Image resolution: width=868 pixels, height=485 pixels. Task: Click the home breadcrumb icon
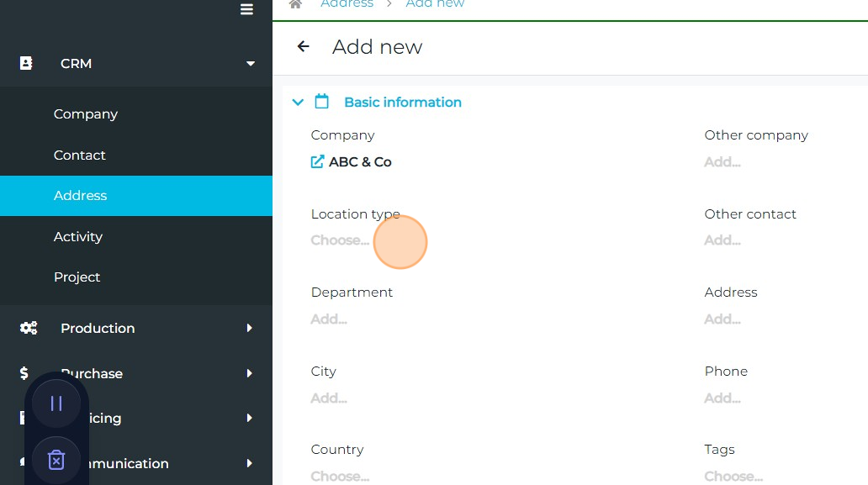[295, 4]
